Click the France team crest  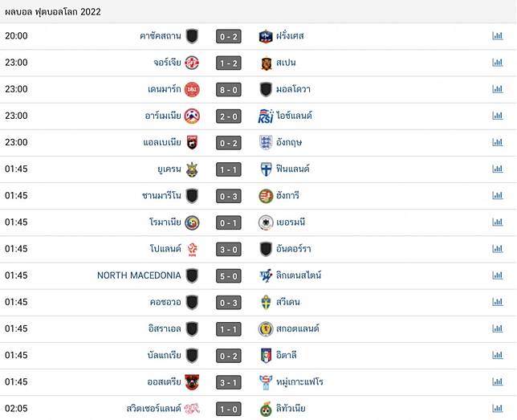coord(266,36)
